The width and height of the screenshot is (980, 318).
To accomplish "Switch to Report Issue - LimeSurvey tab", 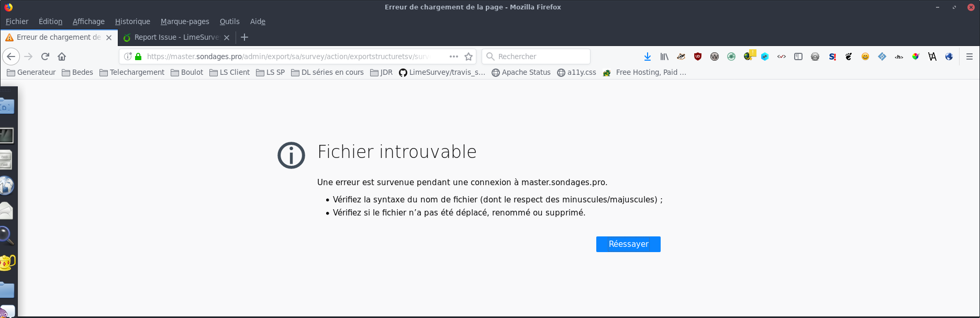I will pyautogui.click(x=175, y=38).
